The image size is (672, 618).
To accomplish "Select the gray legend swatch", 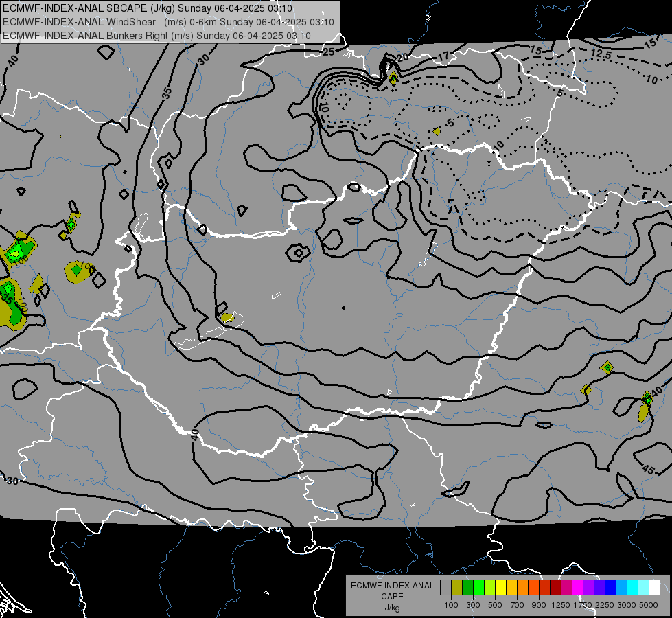I will tap(445, 588).
